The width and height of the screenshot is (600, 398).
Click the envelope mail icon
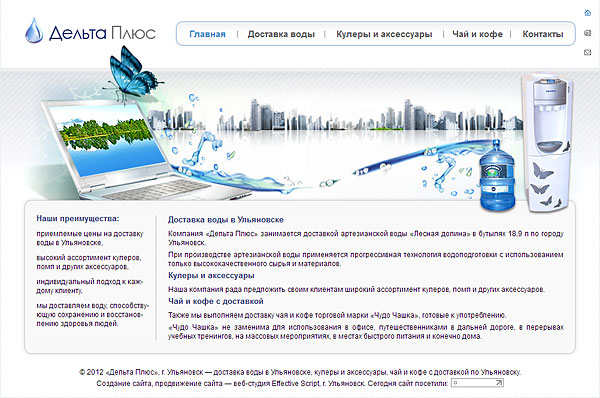(588, 52)
